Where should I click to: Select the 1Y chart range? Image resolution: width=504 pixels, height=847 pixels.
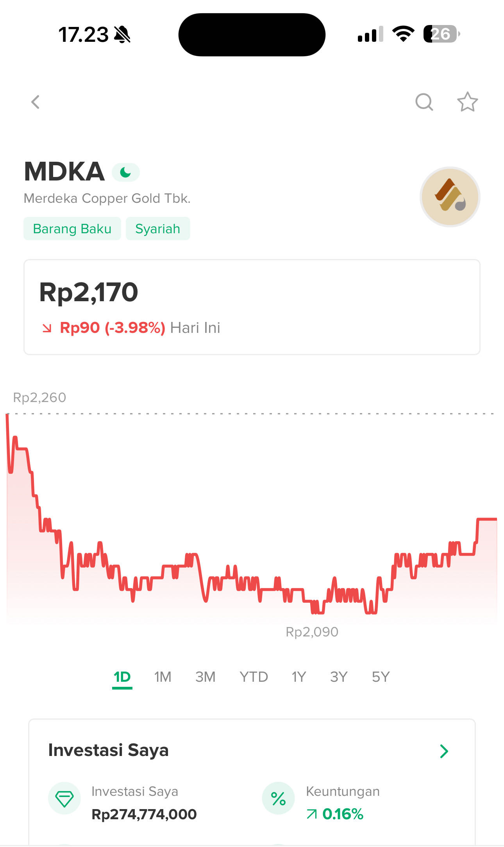[298, 677]
